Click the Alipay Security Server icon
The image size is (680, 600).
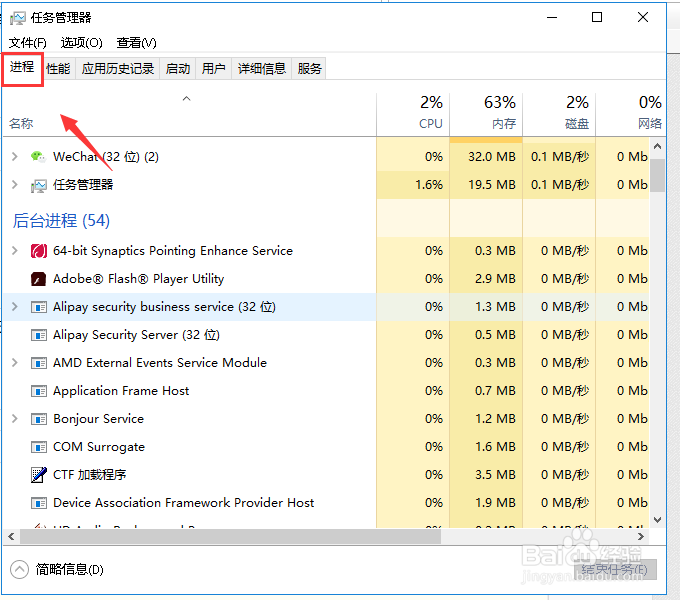click(x=39, y=335)
